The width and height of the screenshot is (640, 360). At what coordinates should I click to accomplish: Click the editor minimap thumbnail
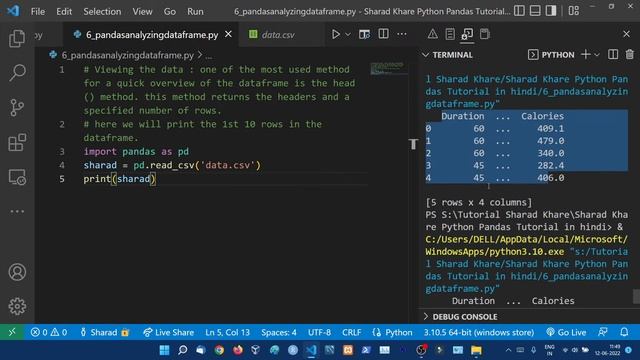pyautogui.click(x=388, y=68)
